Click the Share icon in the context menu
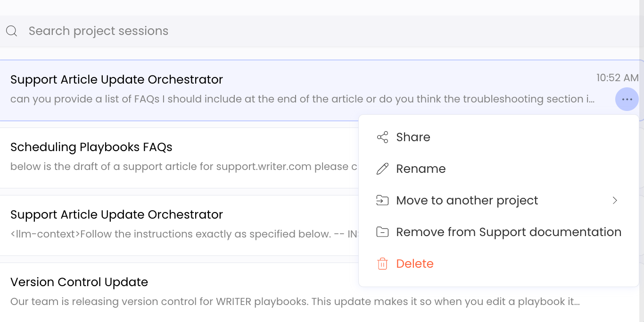This screenshot has width=644, height=322. tap(382, 137)
